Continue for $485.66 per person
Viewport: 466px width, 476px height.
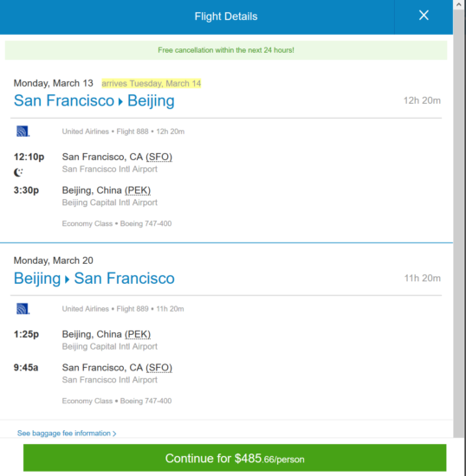tap(235, 458)
